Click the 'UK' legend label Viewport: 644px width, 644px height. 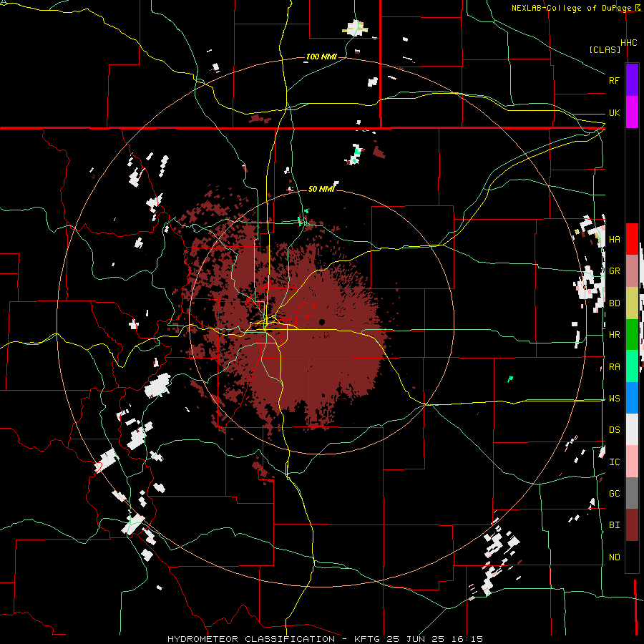614,112
